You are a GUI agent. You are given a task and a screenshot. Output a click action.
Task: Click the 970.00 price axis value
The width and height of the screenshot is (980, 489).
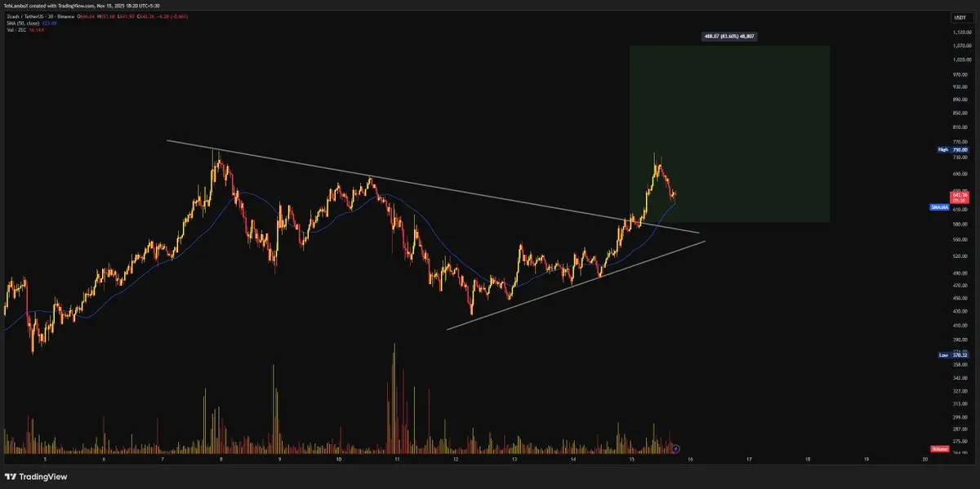960,73
